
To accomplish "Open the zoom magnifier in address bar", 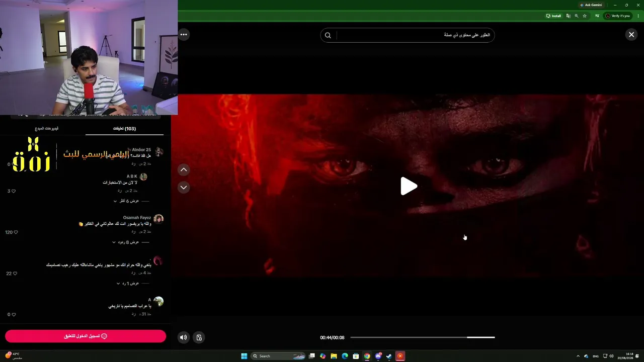I will (577, 16).
